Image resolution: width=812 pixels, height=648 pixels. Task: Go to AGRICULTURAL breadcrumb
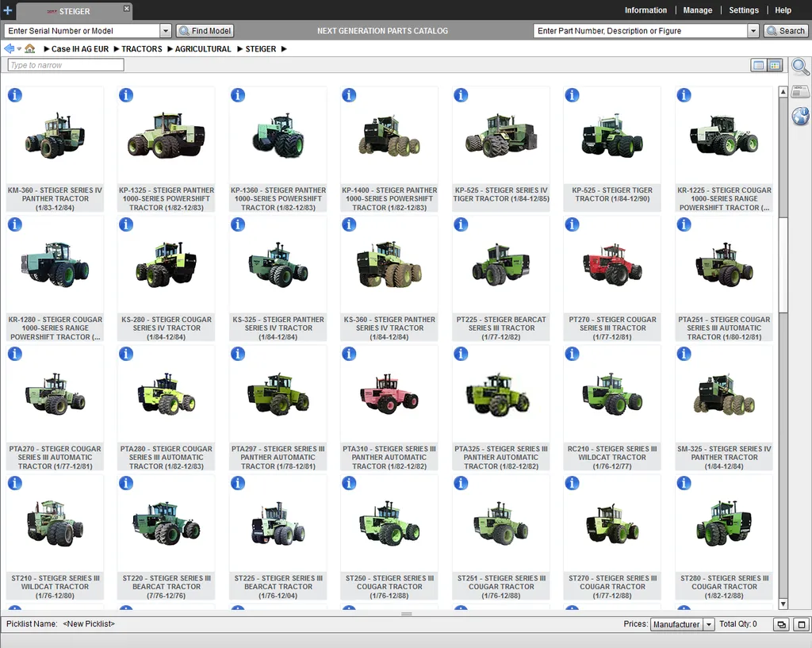[x=203, y=48]
